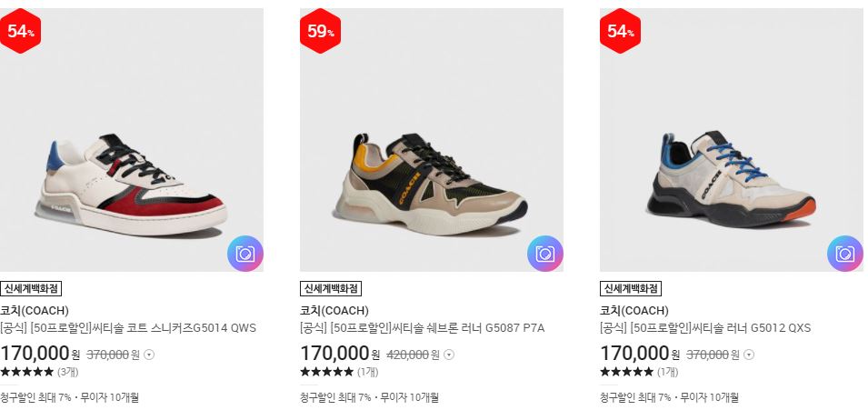Expand price details for G5012 QXS runner
This screenshot has height=420, width=868.
(x=749, y=355)
